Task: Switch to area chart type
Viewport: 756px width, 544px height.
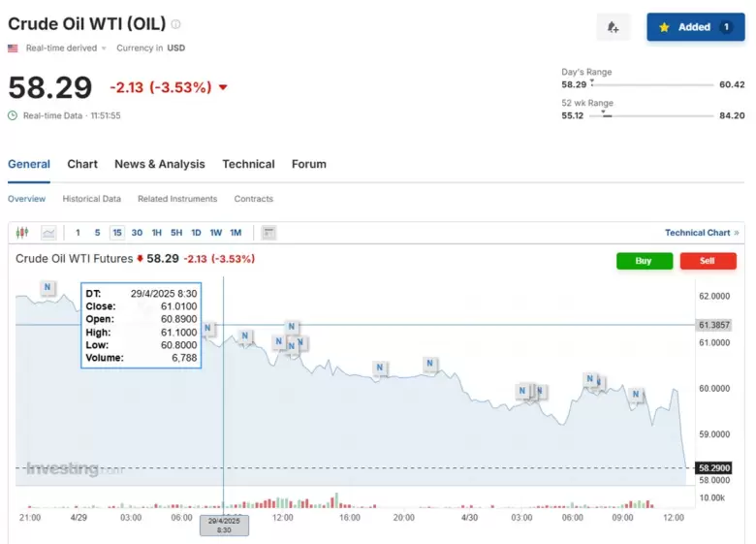Action: (48, 233)
